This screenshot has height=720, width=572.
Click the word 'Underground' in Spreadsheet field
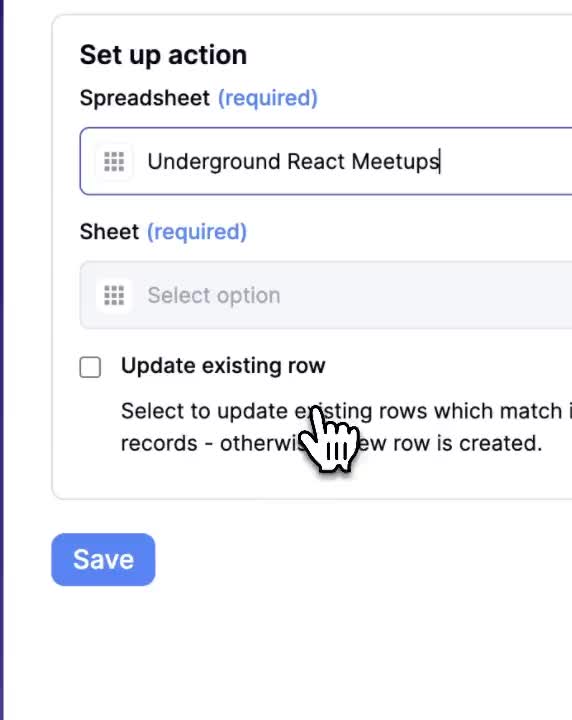214,162
